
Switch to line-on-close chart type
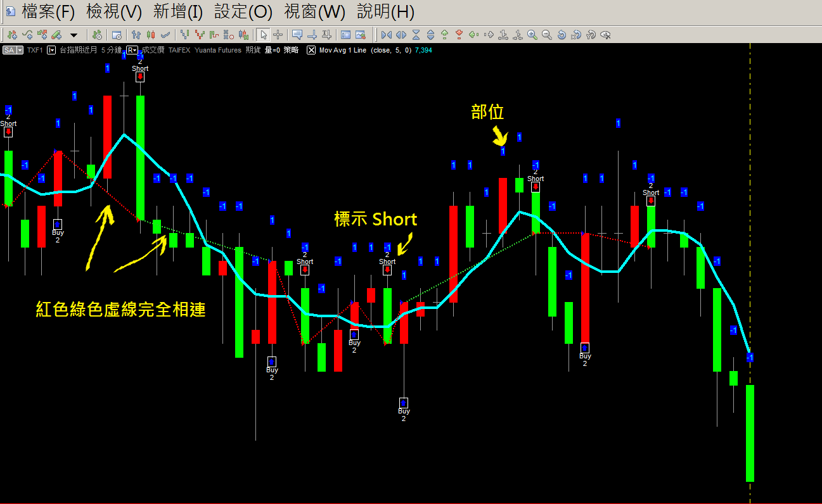165,35
